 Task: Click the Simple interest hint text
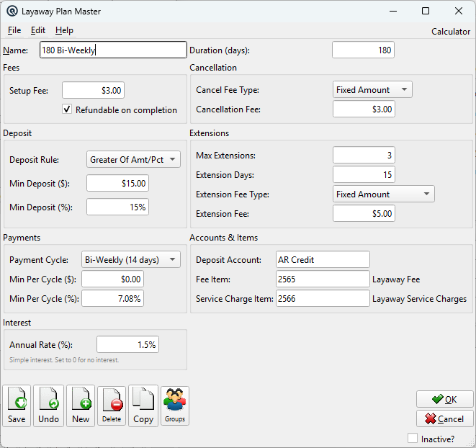pos(64,360)
